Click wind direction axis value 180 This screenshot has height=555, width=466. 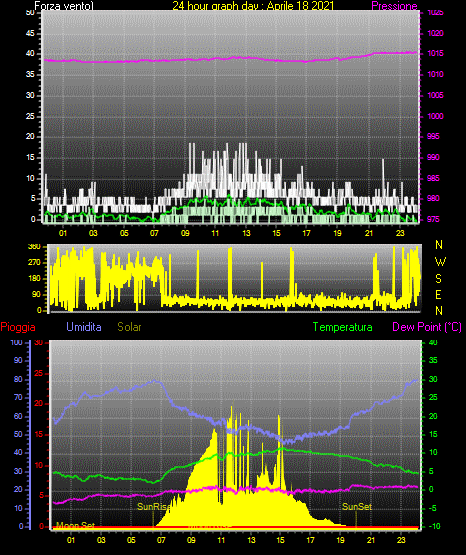34,279
